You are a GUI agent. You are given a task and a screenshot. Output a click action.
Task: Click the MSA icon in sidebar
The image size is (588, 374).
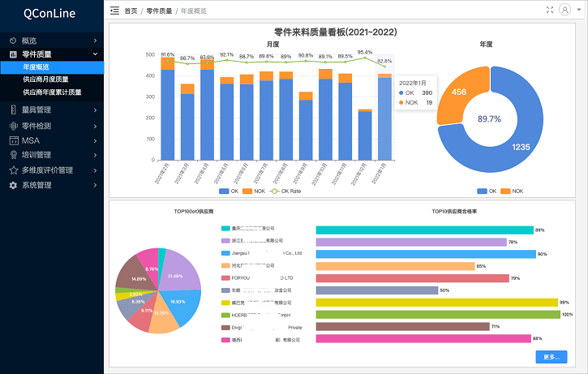pos(13,140)
